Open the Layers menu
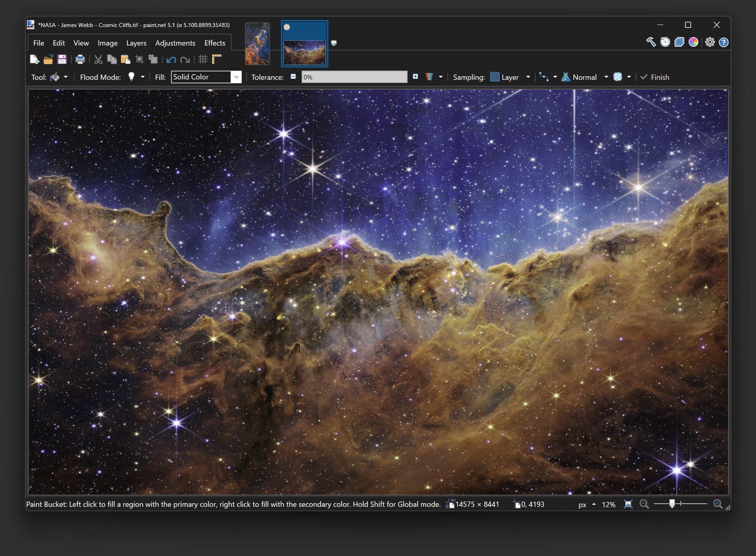 tap(136, 43)
